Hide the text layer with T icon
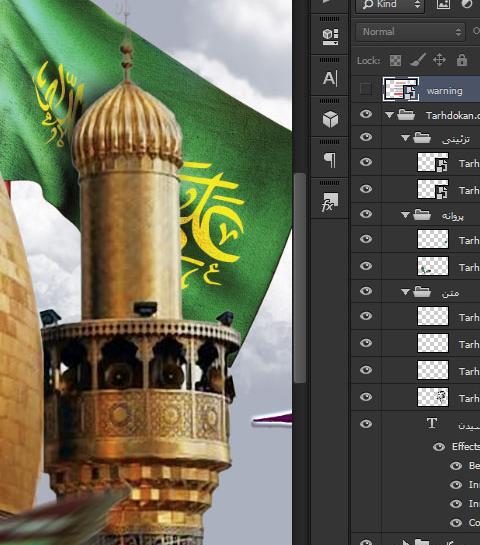This screenshot has width=480, height=545. click(x=366, y=424)
